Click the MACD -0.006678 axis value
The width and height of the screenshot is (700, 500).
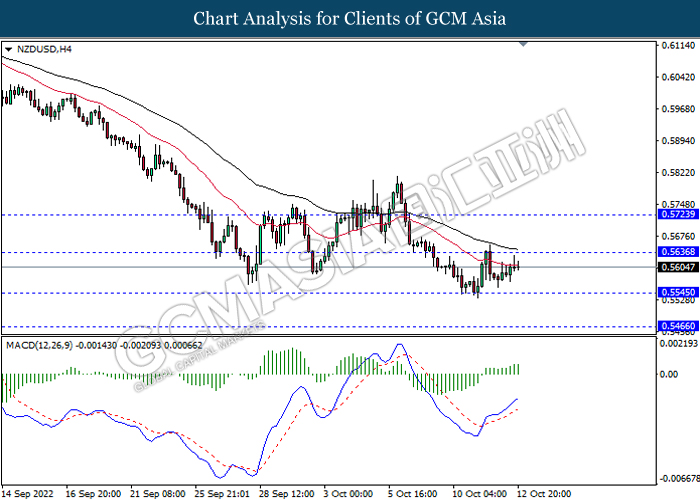(679, 479)
